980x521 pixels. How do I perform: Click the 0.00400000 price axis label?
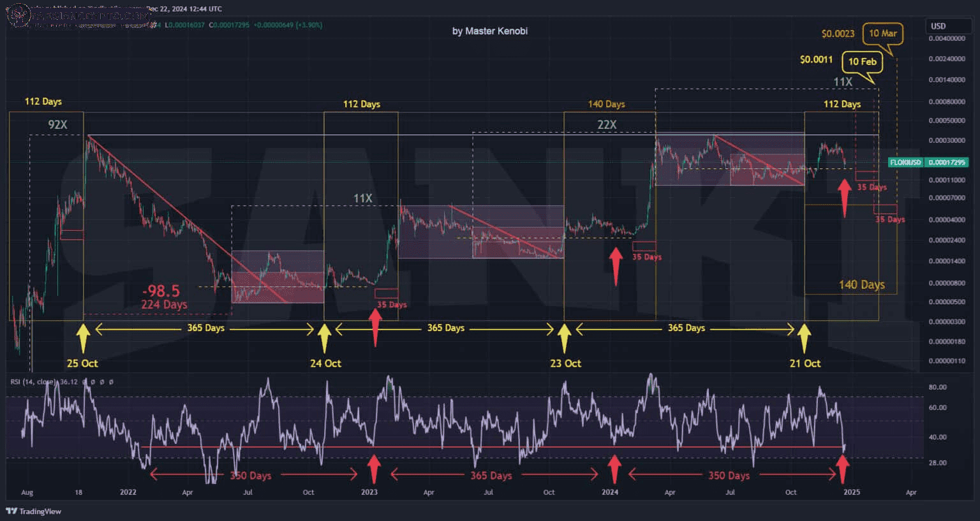947,39
